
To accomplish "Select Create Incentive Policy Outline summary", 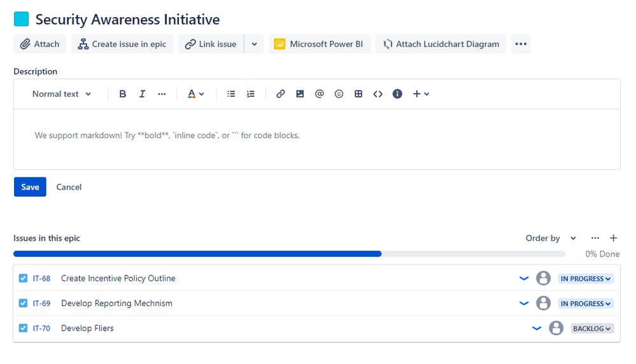I will 118,279.
